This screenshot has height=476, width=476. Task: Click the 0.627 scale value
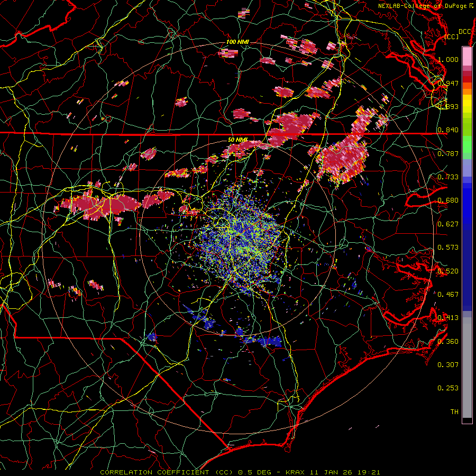tap(448, 224)
